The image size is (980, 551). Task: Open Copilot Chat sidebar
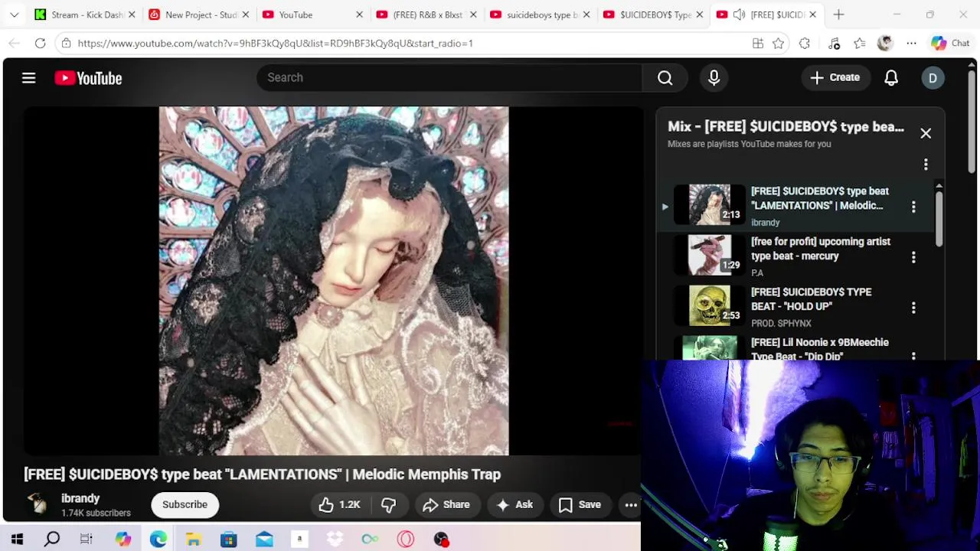950,44
